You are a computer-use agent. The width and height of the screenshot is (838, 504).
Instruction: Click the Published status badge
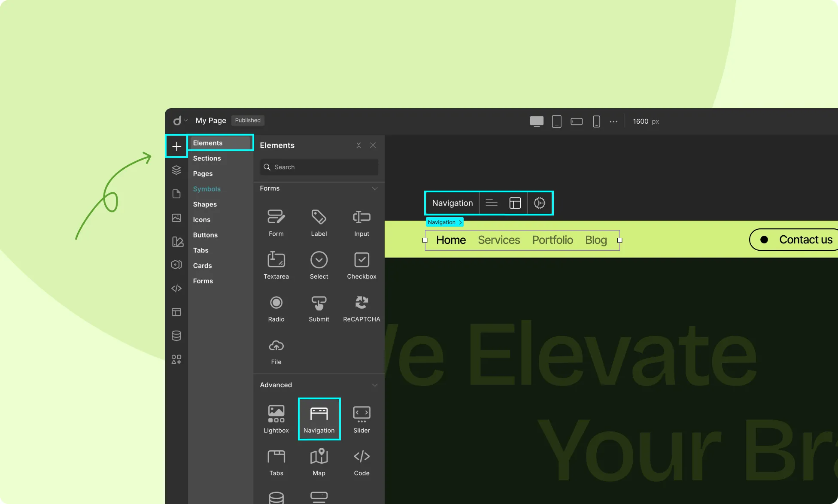[248, 120]
